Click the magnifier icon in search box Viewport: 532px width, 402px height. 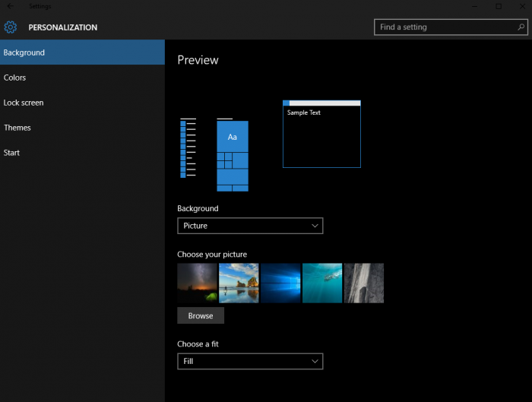(x=520, y=27)
